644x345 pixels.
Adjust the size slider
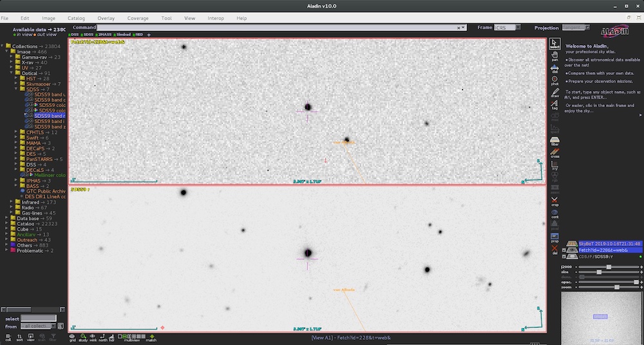[609, 271]
